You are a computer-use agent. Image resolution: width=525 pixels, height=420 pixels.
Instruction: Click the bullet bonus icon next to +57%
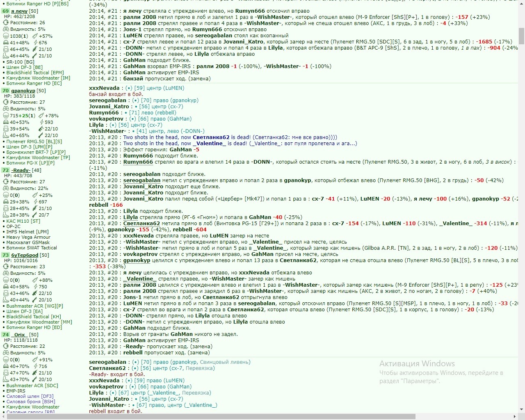click(x=34, y=36)
